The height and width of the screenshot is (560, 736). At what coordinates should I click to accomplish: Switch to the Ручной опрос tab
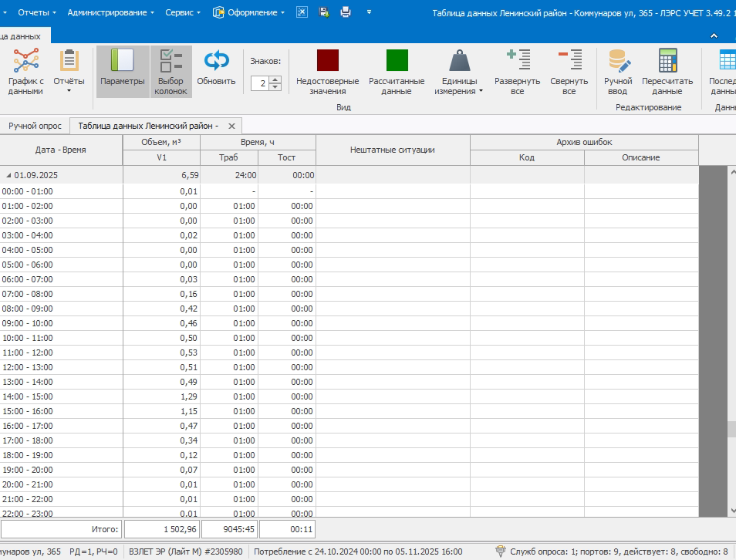coord(35,126)
